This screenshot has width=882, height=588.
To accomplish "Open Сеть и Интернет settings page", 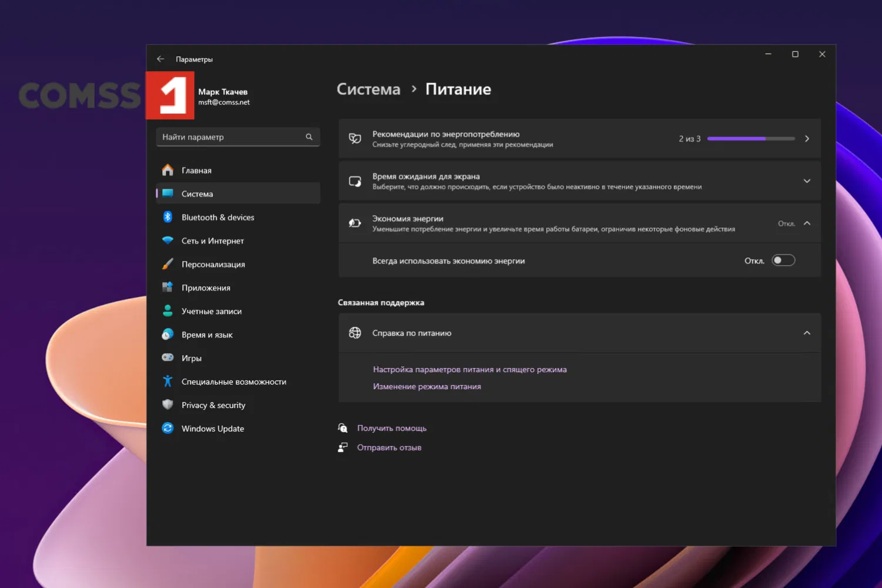I will click(x=212, y=240).
